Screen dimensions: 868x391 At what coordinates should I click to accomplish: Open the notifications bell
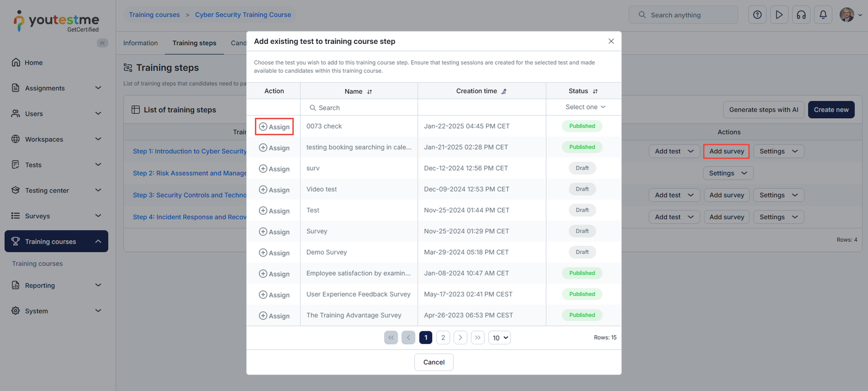(823, 15)
